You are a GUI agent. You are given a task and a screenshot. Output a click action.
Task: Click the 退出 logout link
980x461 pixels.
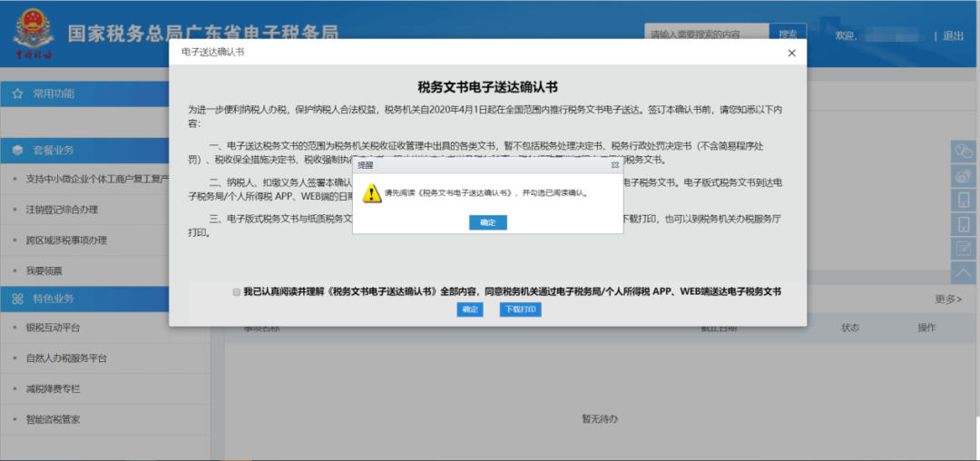point(953,36)
